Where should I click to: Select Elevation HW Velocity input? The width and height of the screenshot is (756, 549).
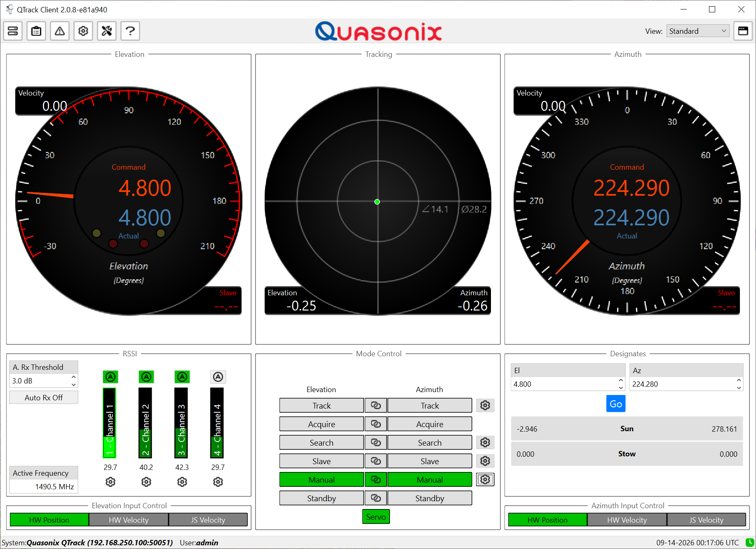pos(129,520)
